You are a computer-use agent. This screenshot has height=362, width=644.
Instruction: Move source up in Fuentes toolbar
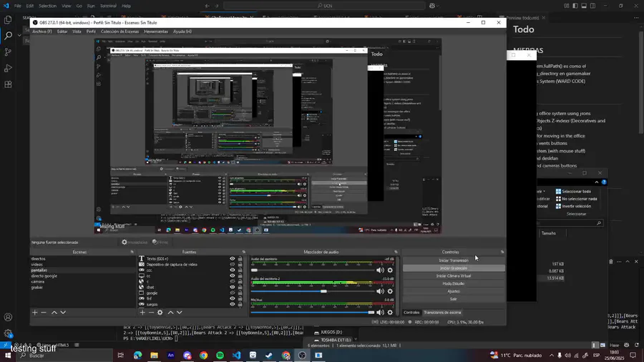170,313
